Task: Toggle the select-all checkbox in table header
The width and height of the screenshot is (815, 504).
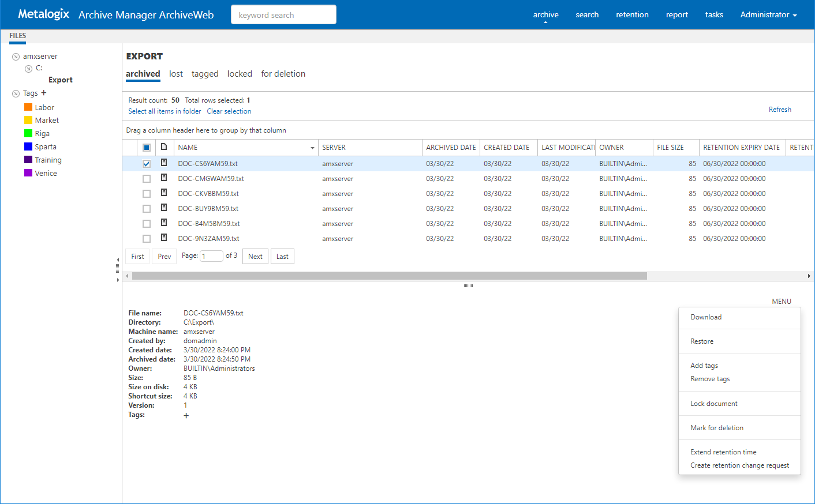Action: [x=147, y=148]
